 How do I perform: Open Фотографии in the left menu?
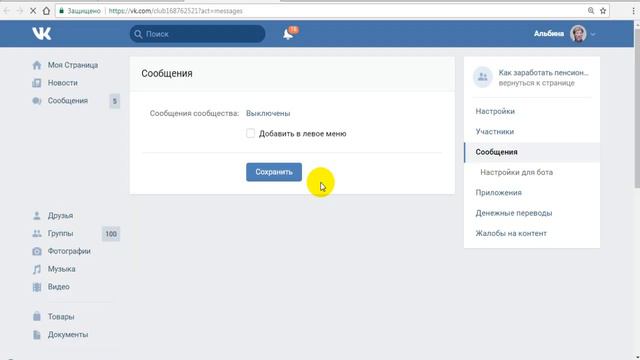coord(69,251)
